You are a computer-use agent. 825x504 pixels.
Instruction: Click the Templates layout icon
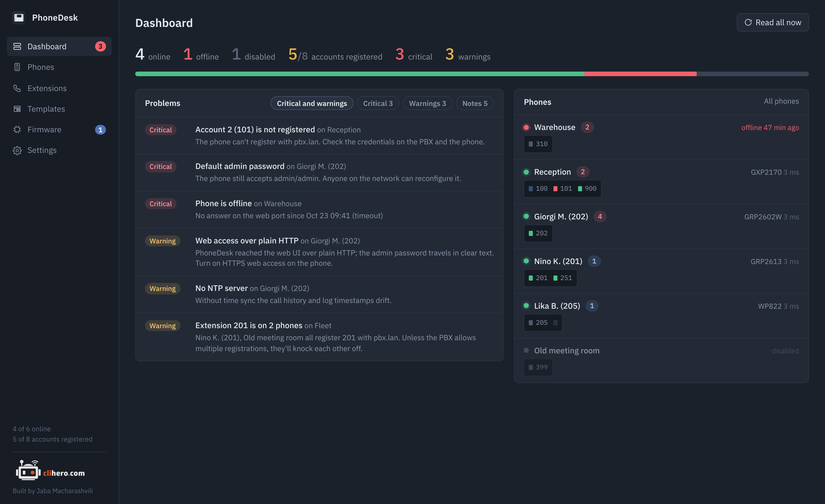[17, 109]
